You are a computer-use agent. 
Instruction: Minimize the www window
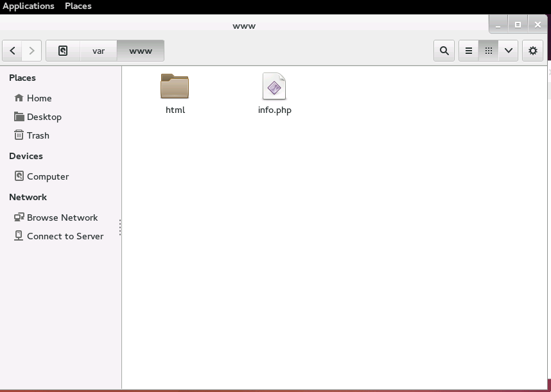[x=498, y=24]
